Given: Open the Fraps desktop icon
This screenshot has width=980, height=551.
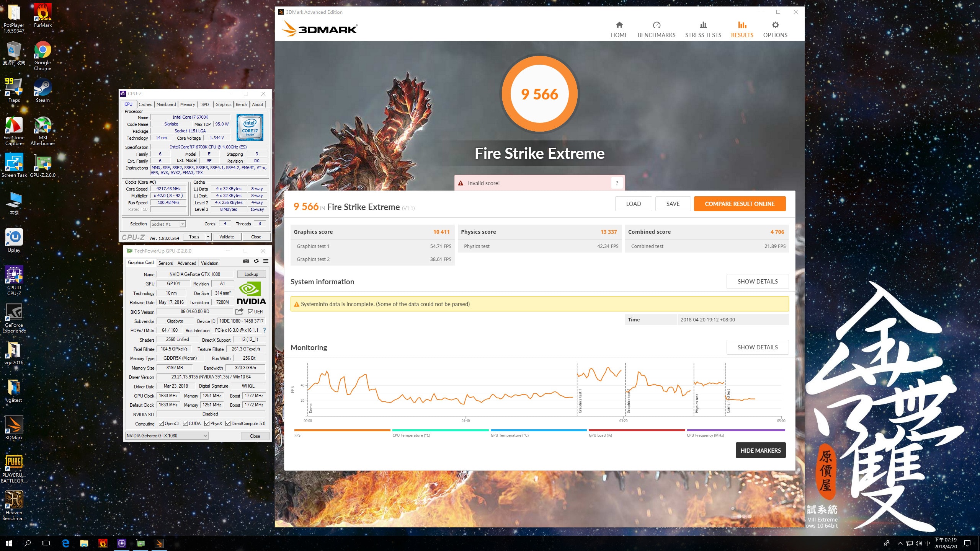Looking at the screenshot, I should click(x=14, y=90).
